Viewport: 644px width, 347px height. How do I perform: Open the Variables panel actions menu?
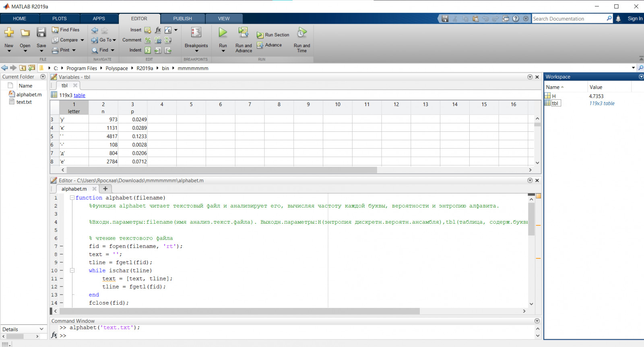click(x=530, y=77)
